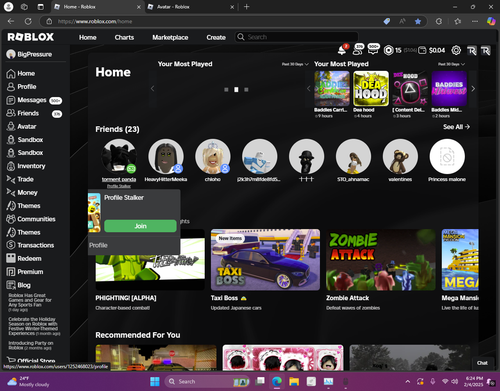Open Create in the top navigation

[x=216, y=37]
